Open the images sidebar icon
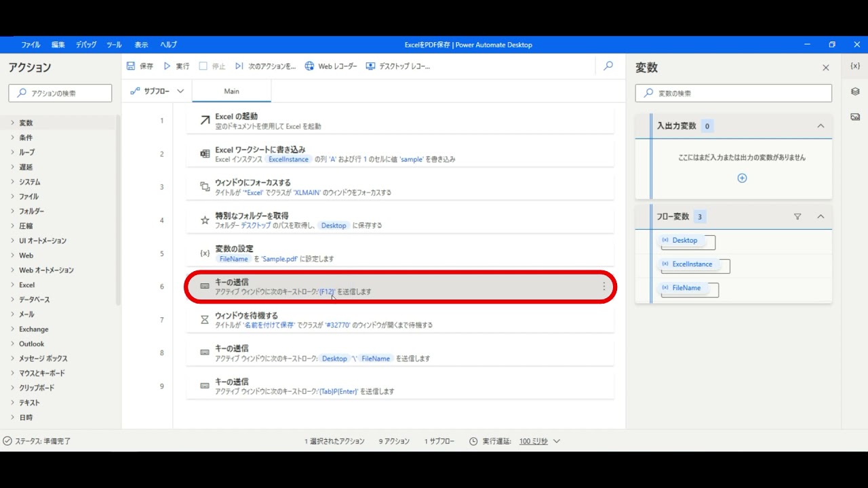 pyautogui.click(x=855, y=117)
